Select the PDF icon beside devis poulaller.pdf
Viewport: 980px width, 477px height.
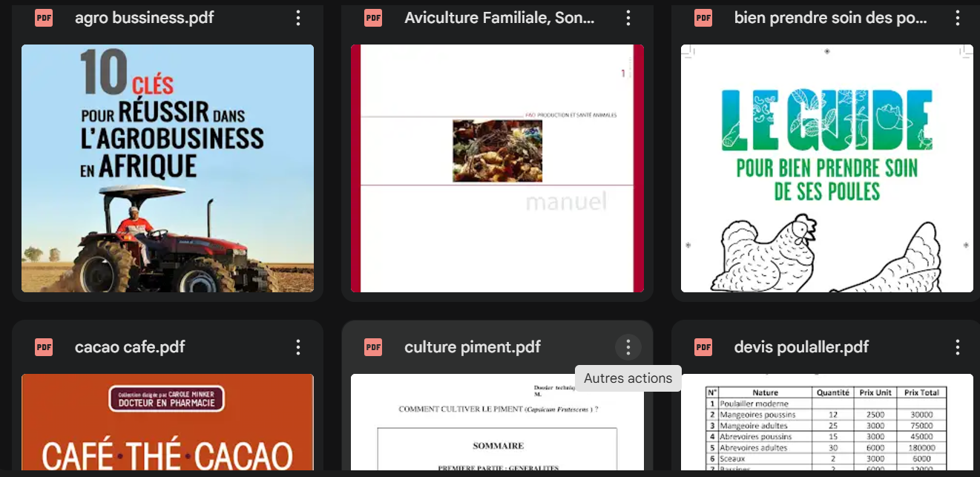[703, 346]
